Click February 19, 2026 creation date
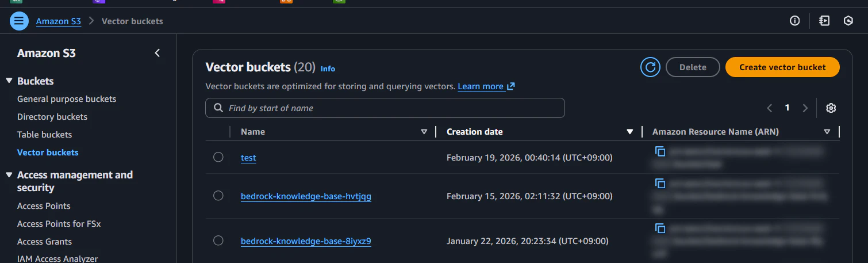 [x=529, y=157]
